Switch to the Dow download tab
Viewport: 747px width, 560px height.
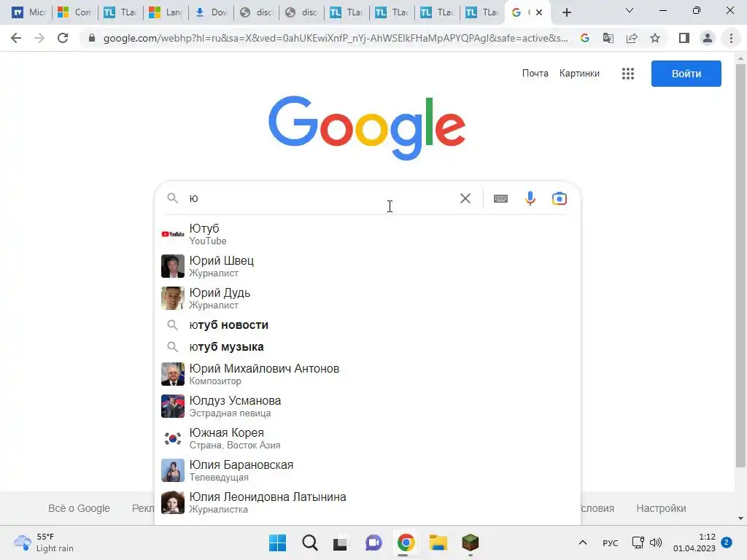(x=211, y=12)
